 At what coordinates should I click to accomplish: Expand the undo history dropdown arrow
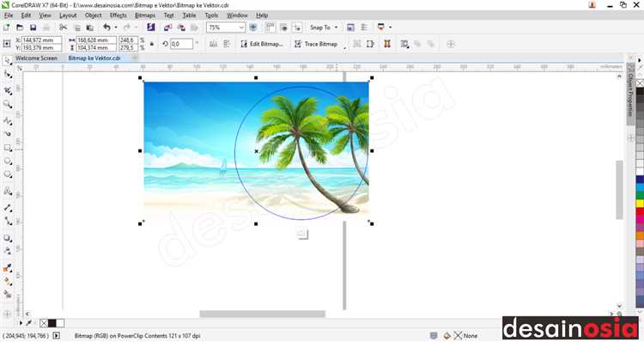click(x=115, y=27)
